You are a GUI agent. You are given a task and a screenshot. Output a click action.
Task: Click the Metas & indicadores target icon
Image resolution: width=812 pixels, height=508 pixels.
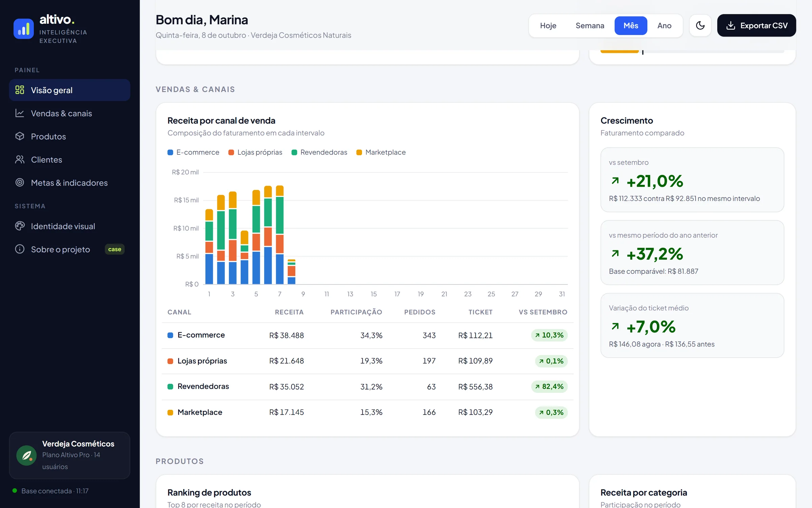pos(20,183)
